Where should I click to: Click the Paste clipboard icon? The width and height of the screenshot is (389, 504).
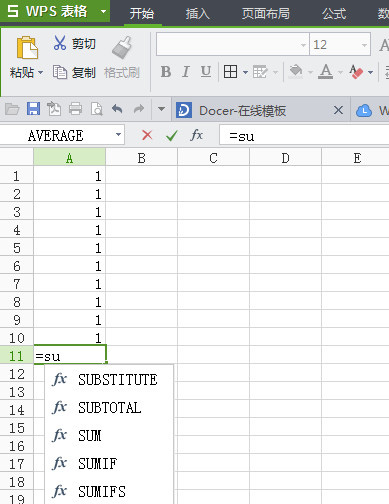tap(27, 47)
